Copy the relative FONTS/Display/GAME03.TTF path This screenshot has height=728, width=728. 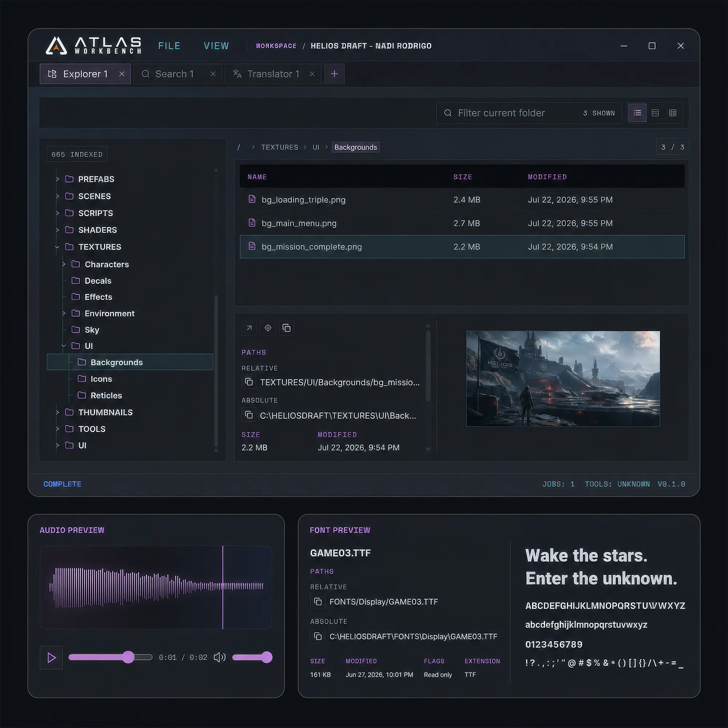click(318, 602)
